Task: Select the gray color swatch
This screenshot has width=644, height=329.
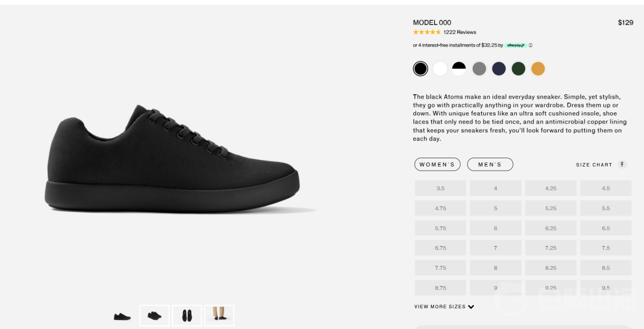Action: 479,69
